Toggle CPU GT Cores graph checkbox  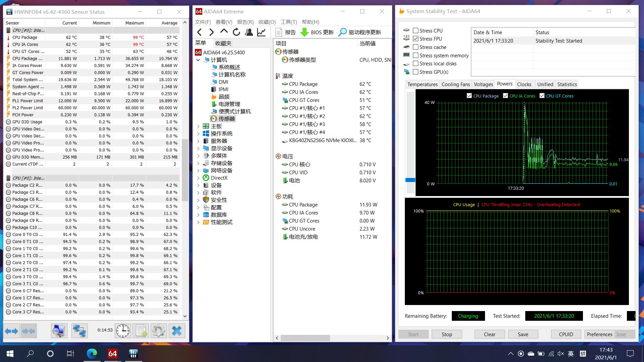542,96
